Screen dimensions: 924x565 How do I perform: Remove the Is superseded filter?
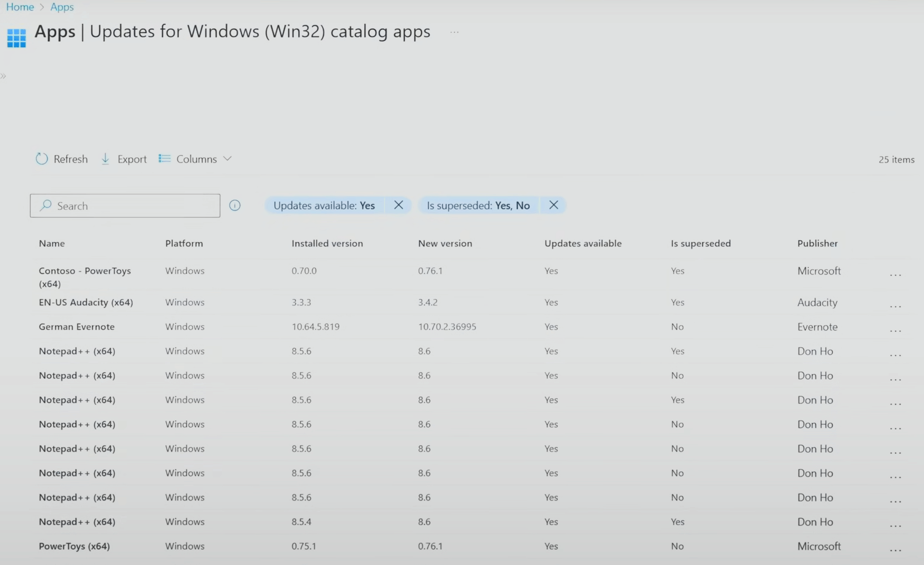click(x=554, y=205)
